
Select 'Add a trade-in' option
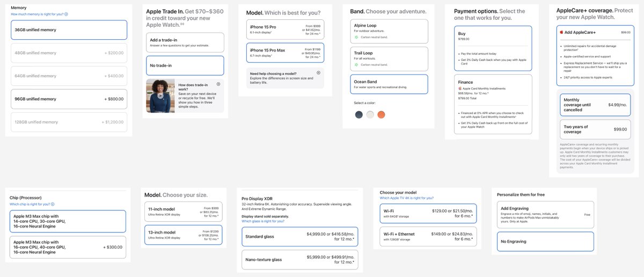(185, 42)
